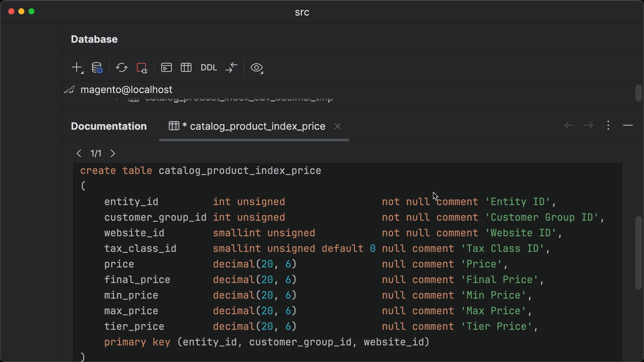Click the 'Customer Group ID' comment string
Image resolution: width=644 pixels, height=362 pixels.
(x=542, y=218)
